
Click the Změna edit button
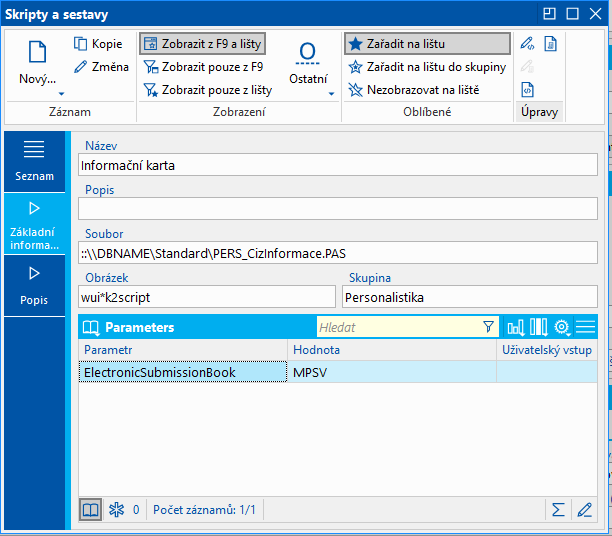coord(101,67)
